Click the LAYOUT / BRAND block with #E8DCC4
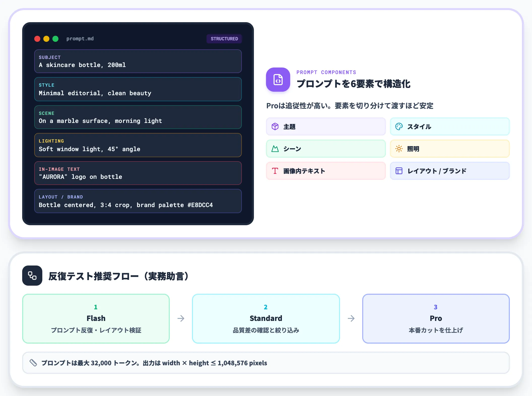The width and height of the screenshot is (532, 396). (138, 201)
